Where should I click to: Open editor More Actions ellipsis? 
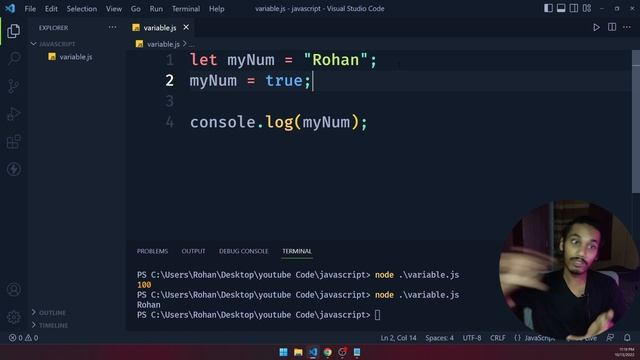(627, 27)
